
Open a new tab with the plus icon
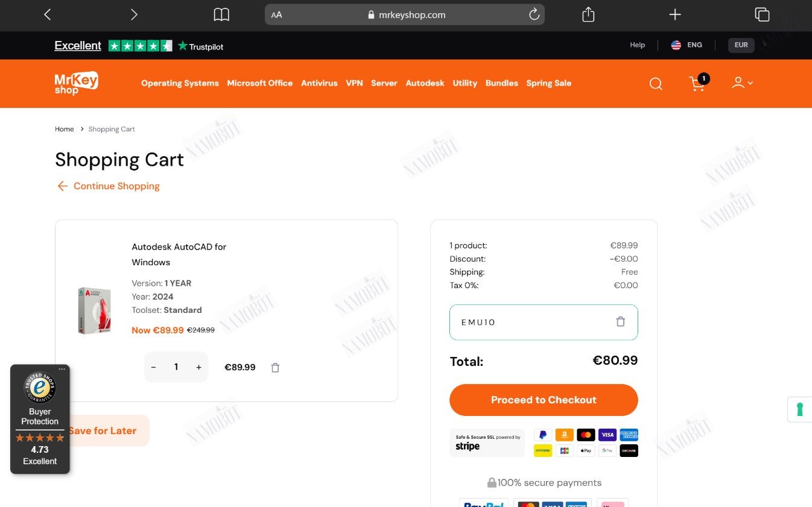pyautogui.click(x=675, y=15)
